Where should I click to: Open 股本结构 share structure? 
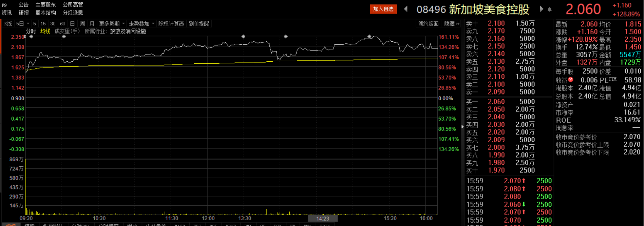click(45, 13)
